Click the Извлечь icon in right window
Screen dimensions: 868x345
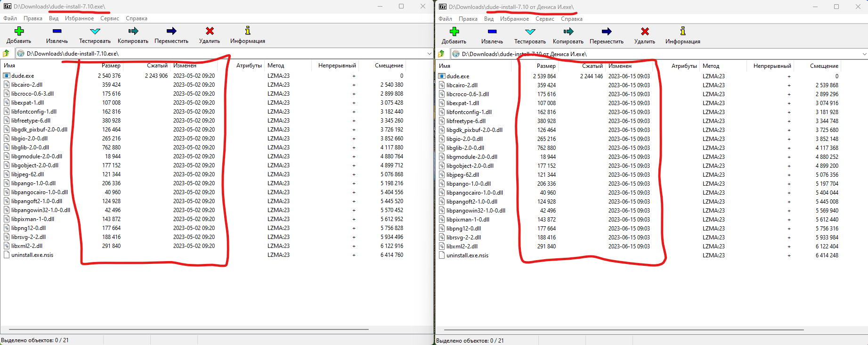[492, 32]
